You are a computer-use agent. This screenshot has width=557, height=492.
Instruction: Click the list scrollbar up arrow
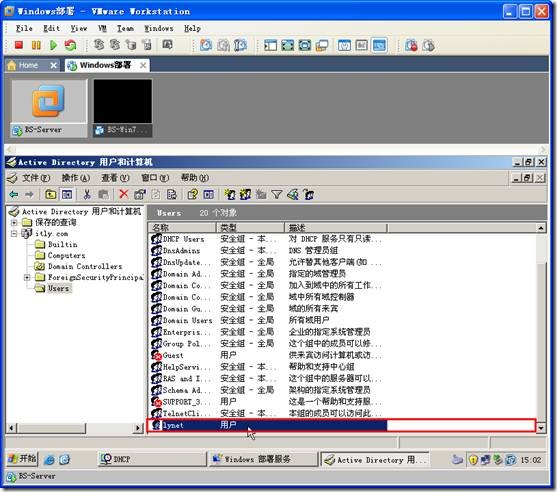541,228
